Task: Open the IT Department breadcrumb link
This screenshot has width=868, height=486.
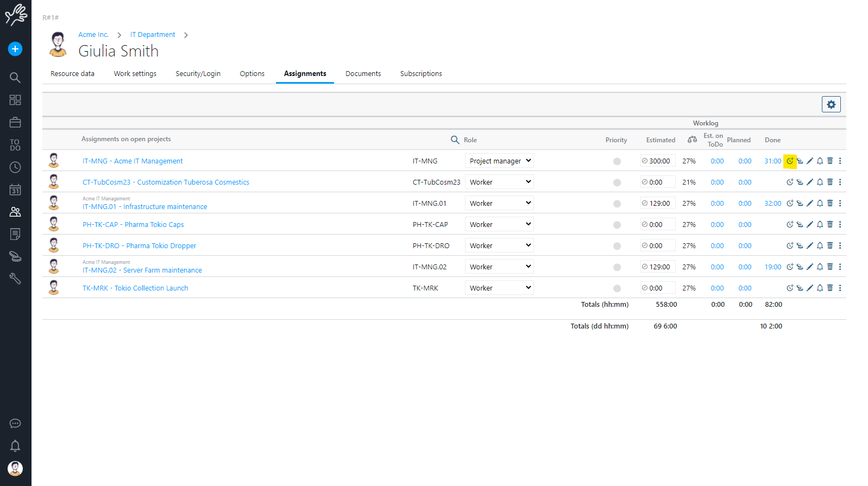Action: [x=153, y=35]
